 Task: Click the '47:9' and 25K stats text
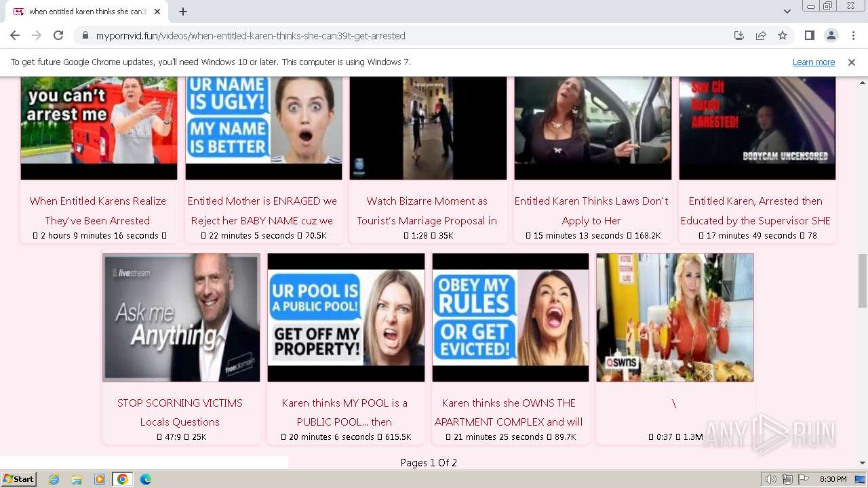(181, 437)
